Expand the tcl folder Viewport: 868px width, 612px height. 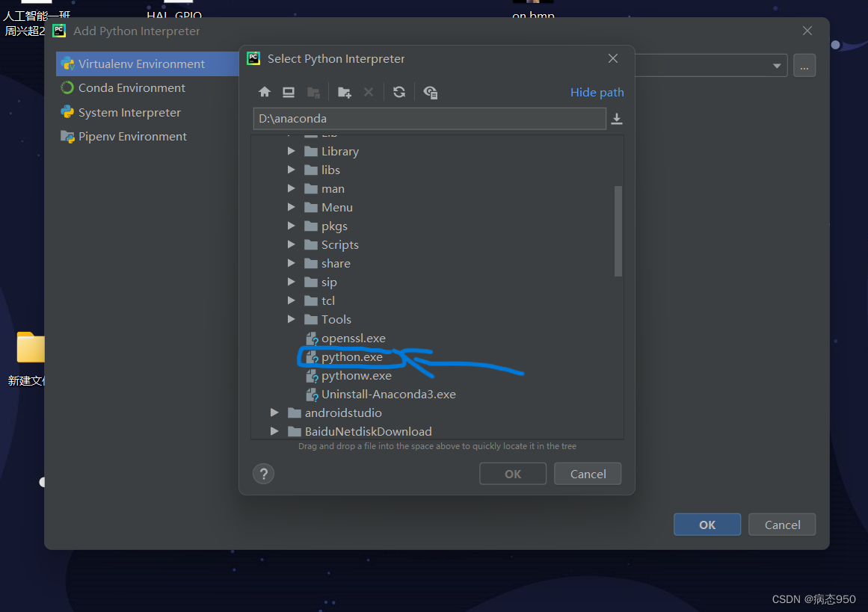point(291,301)
